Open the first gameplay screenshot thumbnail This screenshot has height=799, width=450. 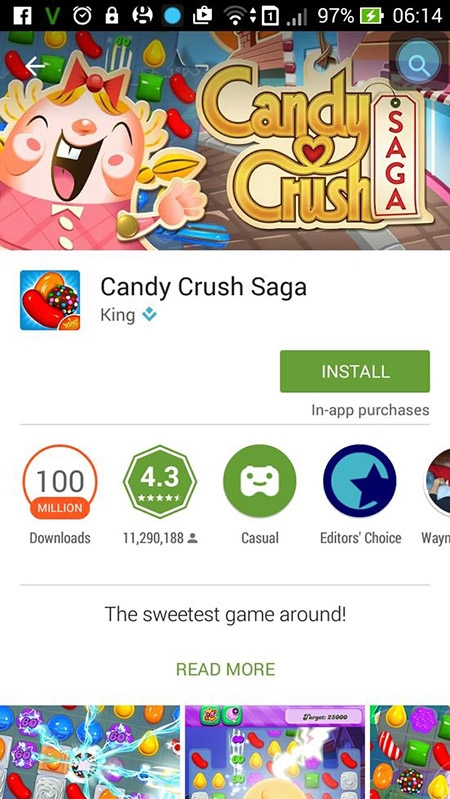coord(90,752)
